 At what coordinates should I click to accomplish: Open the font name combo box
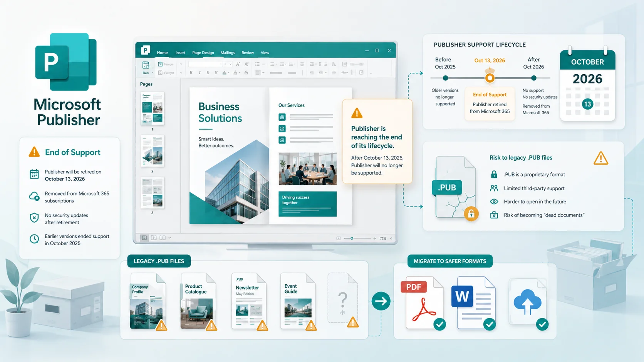(x=206, y=64)
